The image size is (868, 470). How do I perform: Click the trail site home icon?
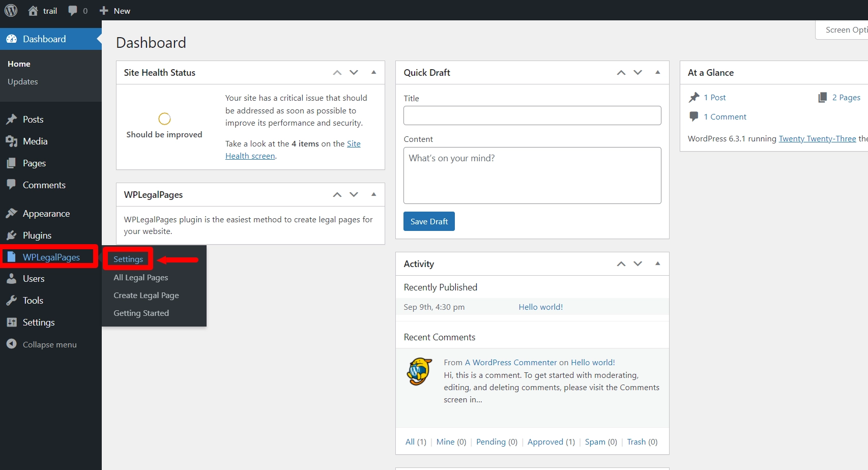34,11
